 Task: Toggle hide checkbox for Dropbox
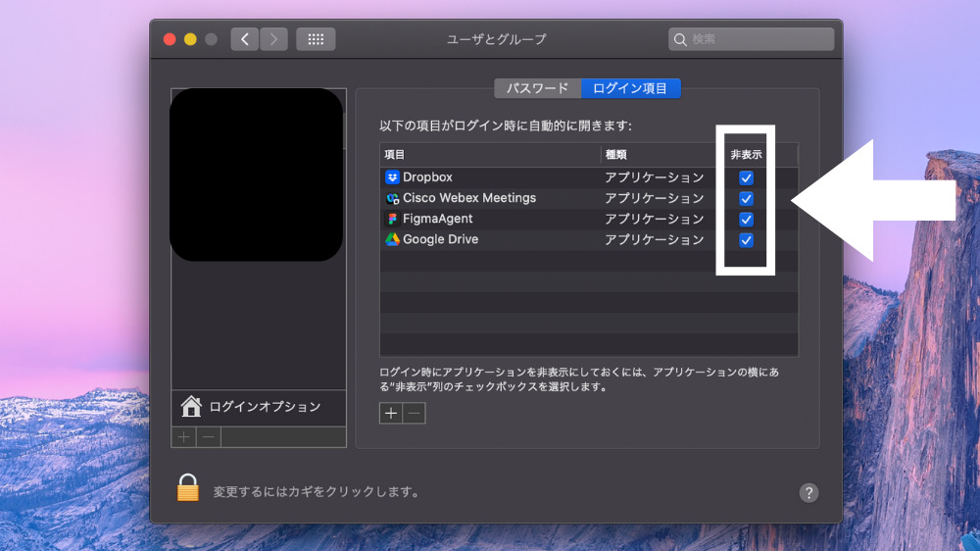coord(746,177)
